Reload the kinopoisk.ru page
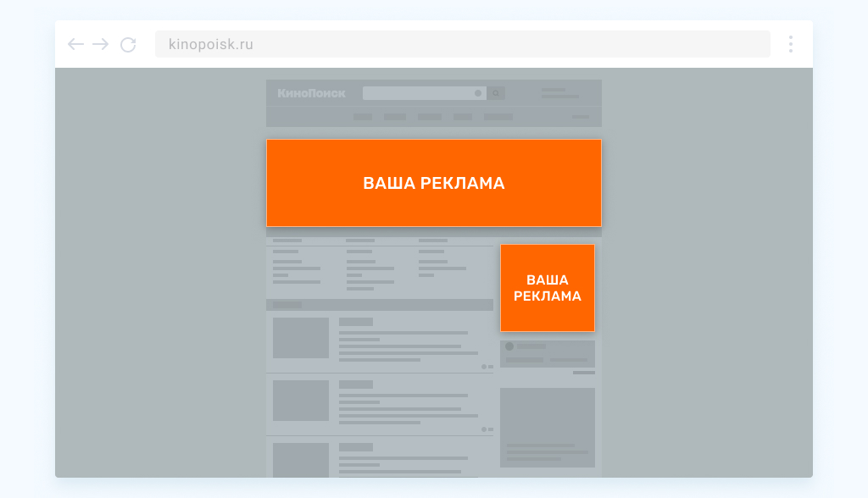 coord(128,44)
